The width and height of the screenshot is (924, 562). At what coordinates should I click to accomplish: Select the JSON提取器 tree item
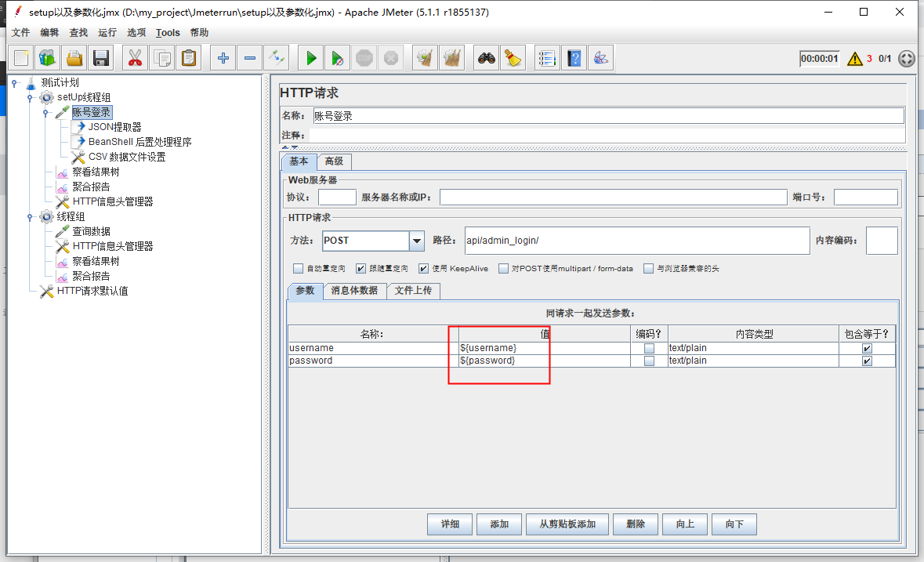[114, 127]
